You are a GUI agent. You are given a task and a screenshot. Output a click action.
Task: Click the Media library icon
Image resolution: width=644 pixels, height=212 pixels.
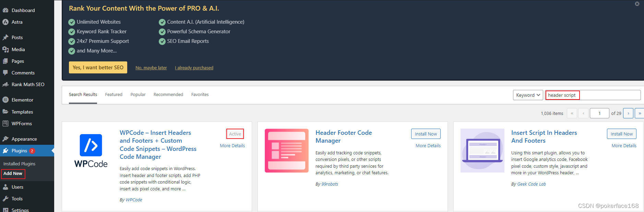(5, 49)
